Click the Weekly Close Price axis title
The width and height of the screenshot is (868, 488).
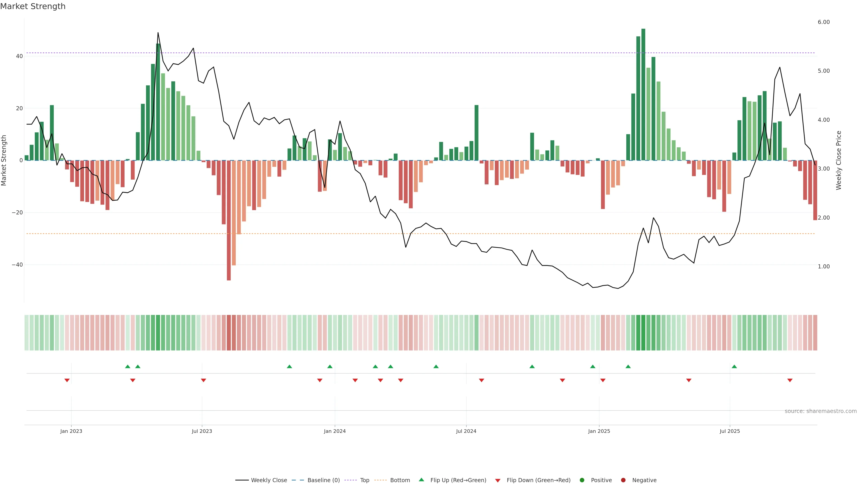[839, 160]
